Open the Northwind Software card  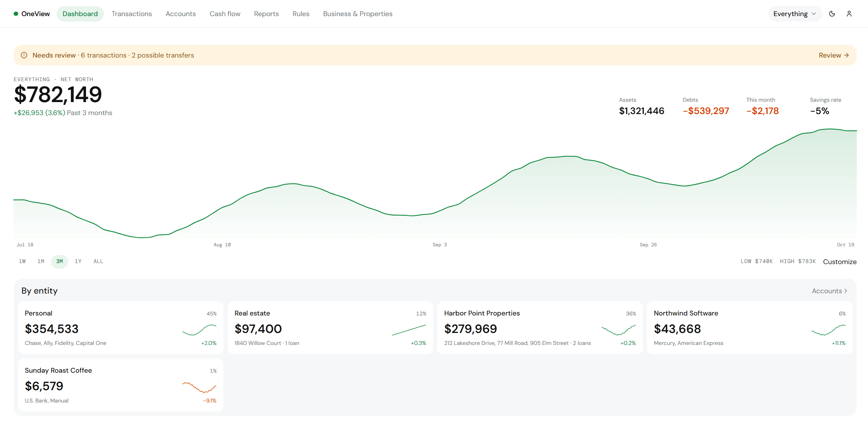point(749,327)
